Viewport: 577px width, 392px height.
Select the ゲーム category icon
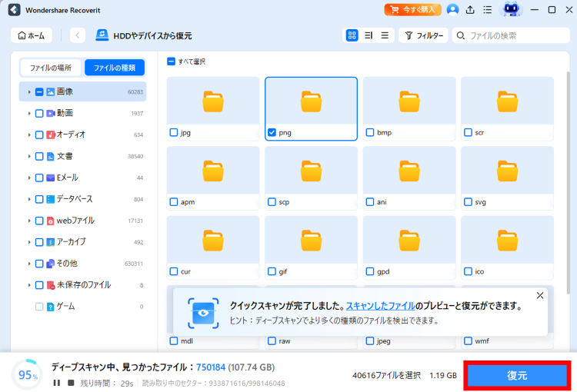pos(51,307)
